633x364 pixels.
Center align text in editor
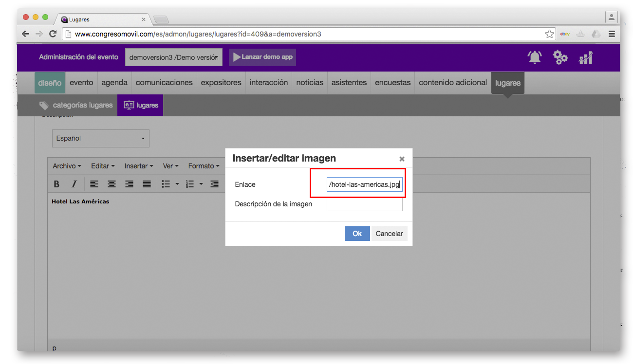(x=112, y=184)
